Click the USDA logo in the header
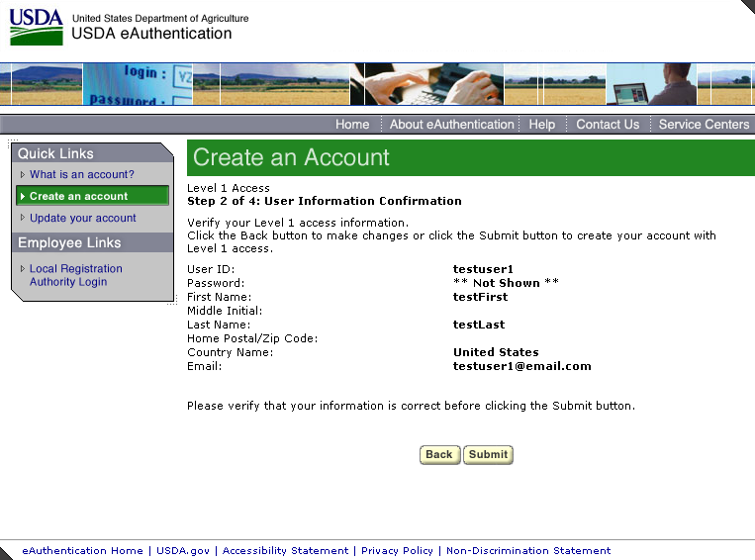The width and height of the screenshot is (755, 560). coord(36,27)
